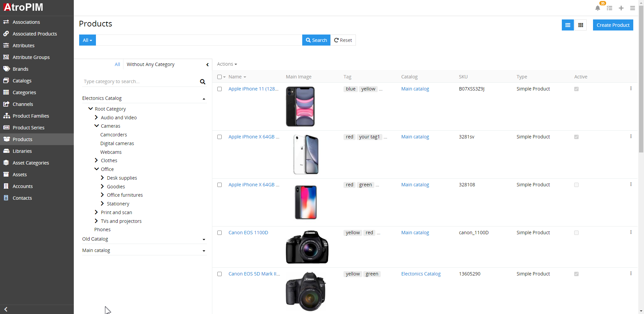Switch to list view layout
The image size is (644, 314).
point(568,25)
